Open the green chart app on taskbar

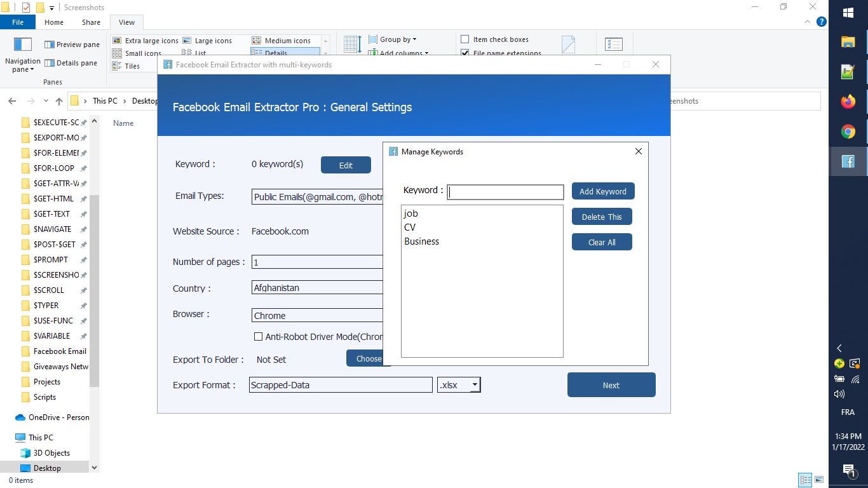tap(848, 72)
